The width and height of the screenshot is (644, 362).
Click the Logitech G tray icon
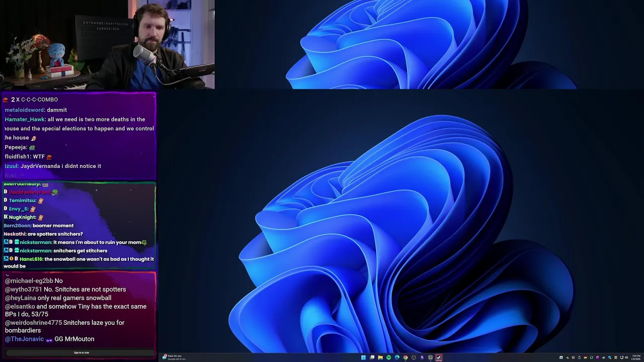(573, 357)
